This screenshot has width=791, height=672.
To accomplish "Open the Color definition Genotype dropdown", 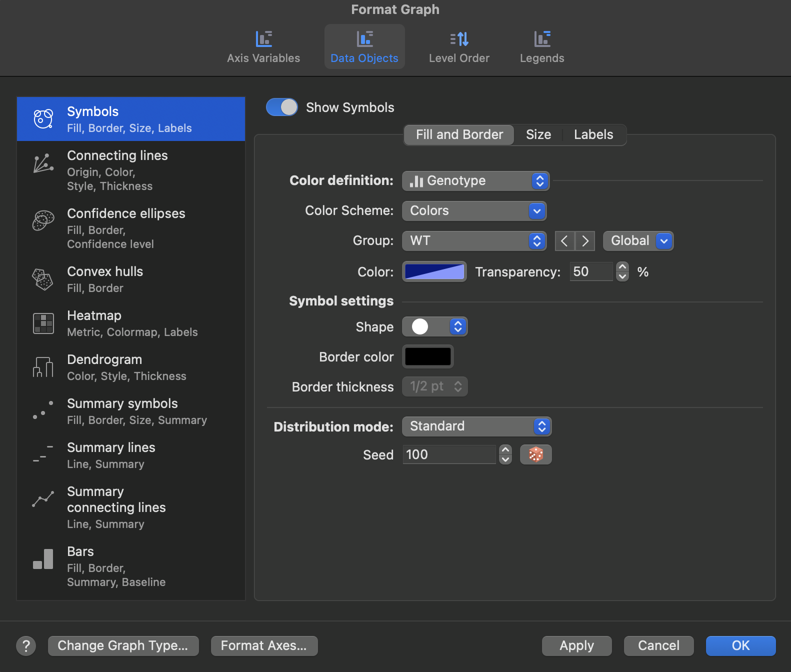I will 475,180.
